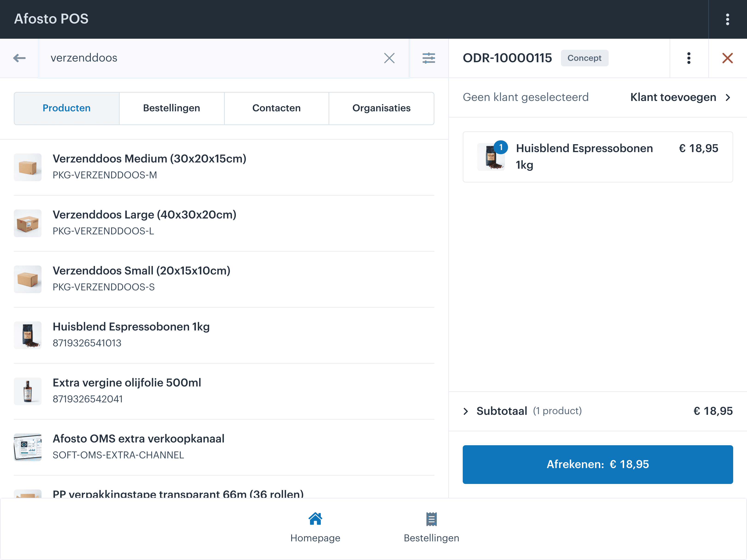Click the (1 product) subtotal label
This screenshot has height=560, width=747.
click(x=557, y=411)
